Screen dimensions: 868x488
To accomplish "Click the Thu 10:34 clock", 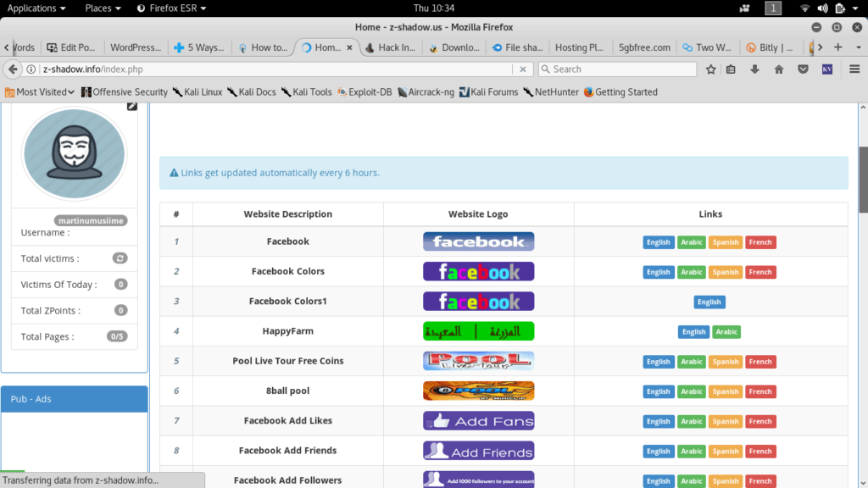I will [434, 8].
